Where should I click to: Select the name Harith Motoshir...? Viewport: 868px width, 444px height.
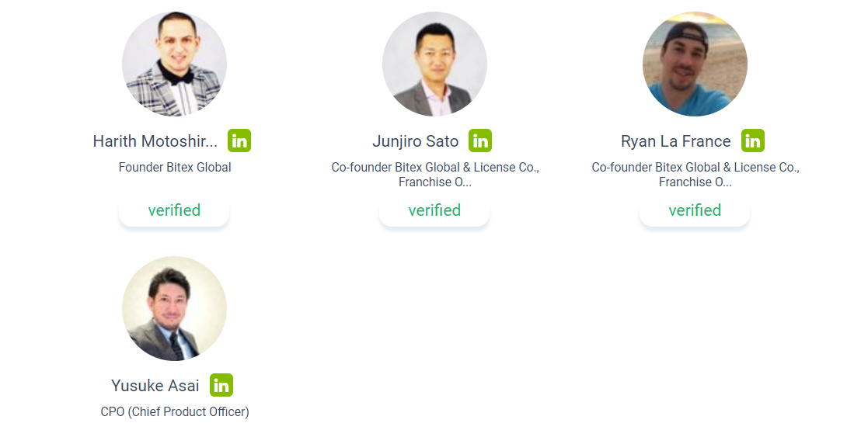click(x=155, y=141)
